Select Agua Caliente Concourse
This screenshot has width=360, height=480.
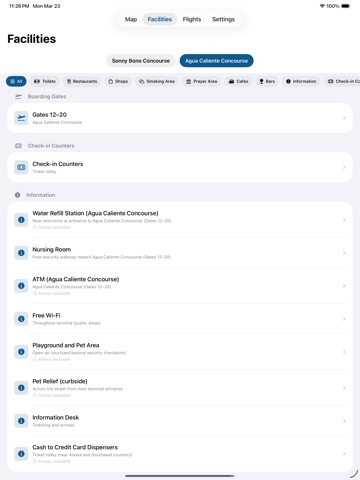217,61
